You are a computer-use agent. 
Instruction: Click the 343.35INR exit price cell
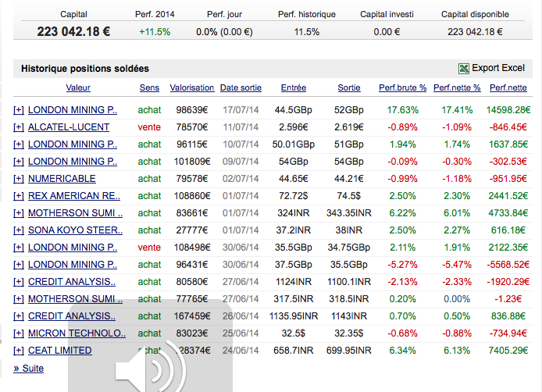tap(349, 213)
